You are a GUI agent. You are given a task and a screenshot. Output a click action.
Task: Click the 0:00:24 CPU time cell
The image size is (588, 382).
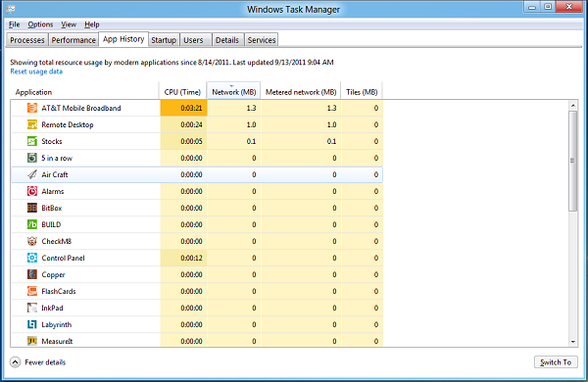(x=184, y=124)
